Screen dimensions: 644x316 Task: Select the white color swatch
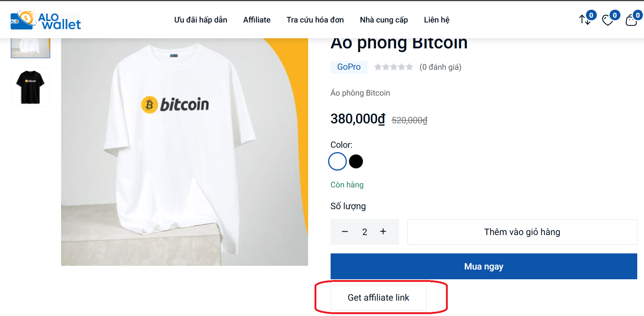point(337,162)
